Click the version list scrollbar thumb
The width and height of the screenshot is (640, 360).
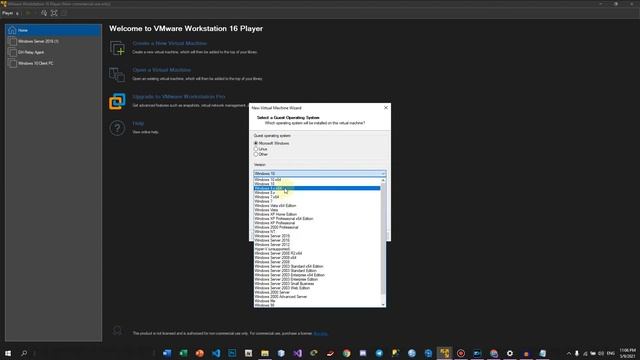tap(383, 239)
